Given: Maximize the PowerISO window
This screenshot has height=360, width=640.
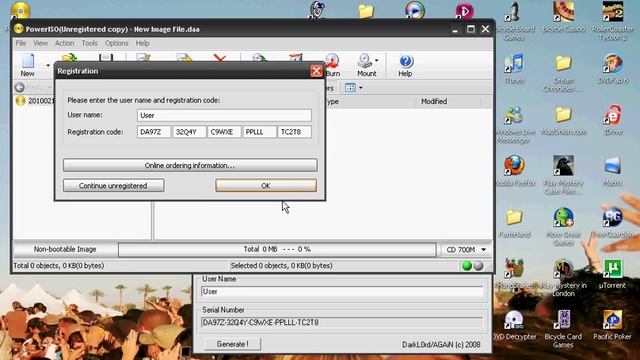Looking at the screenshot, I should tap(471, 29).
